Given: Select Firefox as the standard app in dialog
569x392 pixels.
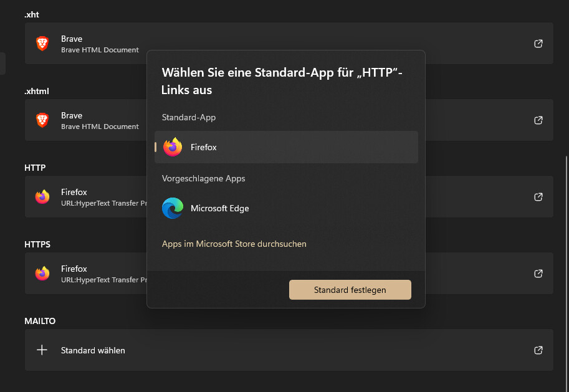Looking at the screenshot, I should [286, 147].
